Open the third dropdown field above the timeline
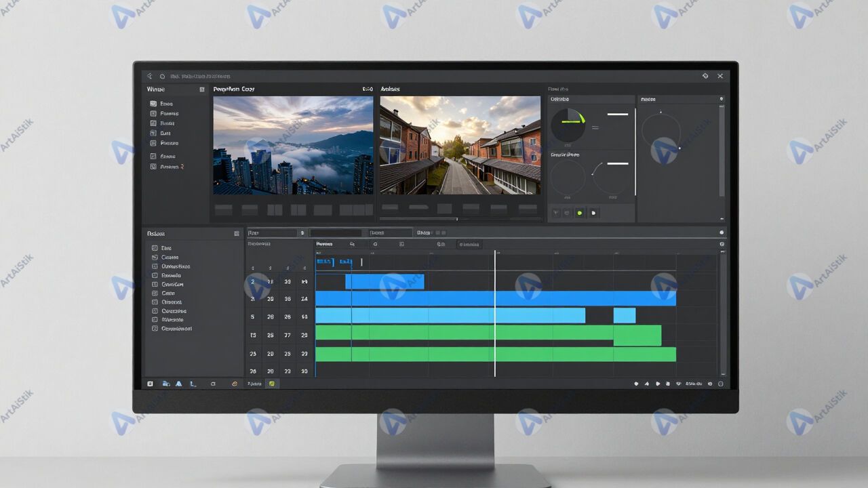868x488 pixels. 391,233
